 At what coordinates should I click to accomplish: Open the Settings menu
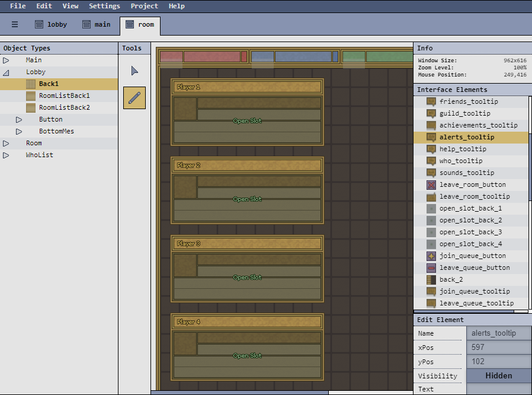(x=104, y=6)
